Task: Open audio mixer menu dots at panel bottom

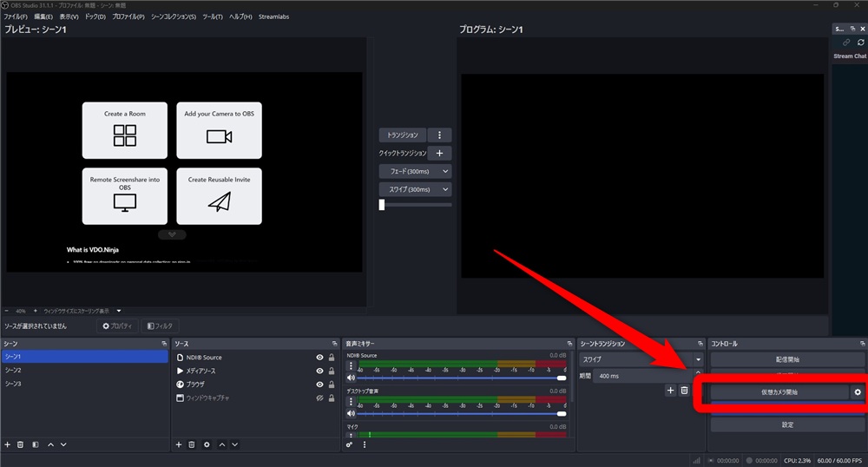Action: 365,444
